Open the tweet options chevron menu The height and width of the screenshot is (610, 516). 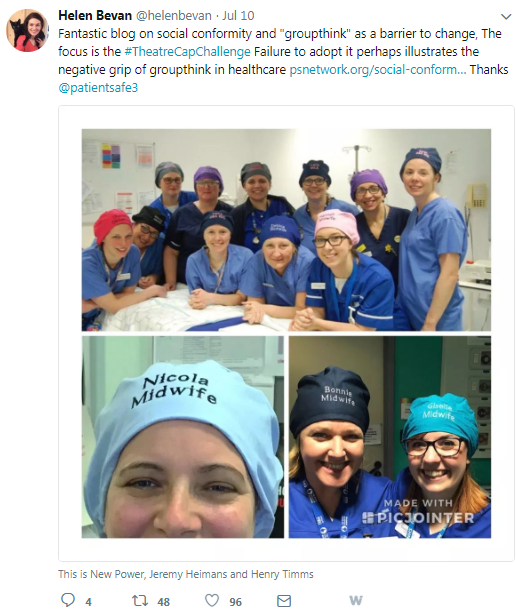tap(505, 16)
